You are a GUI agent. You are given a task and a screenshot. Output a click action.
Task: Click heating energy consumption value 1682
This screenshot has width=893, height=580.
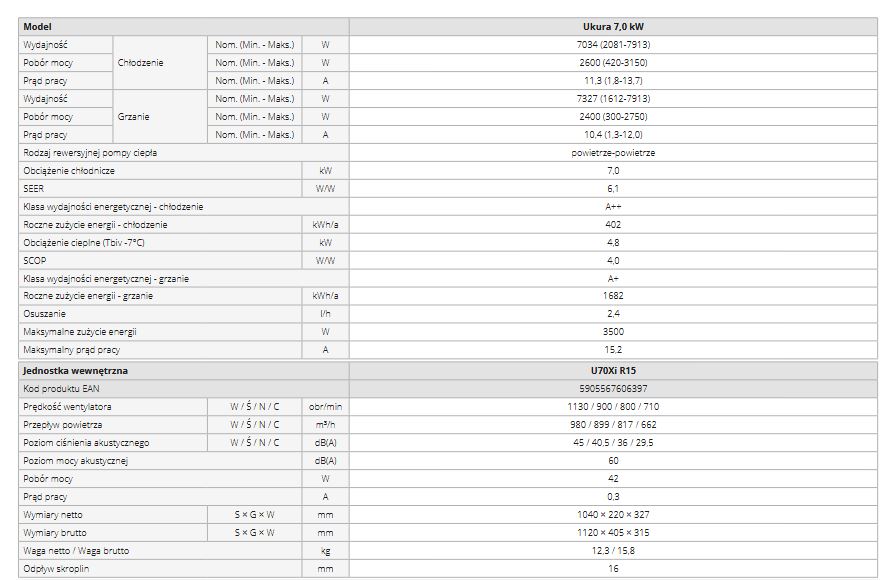[x=613, y=296]
